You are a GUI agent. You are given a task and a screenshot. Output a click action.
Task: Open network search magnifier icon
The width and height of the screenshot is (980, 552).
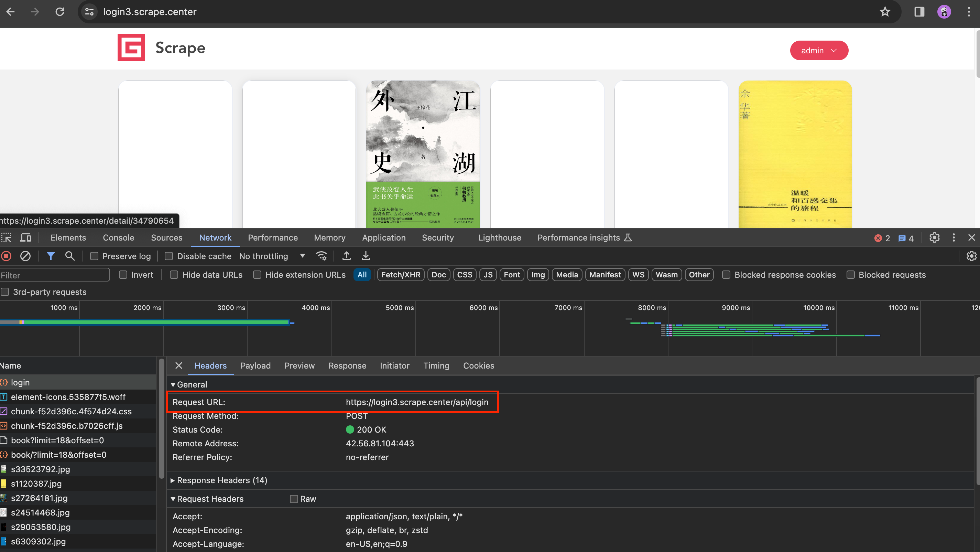[x=69, y=256]
